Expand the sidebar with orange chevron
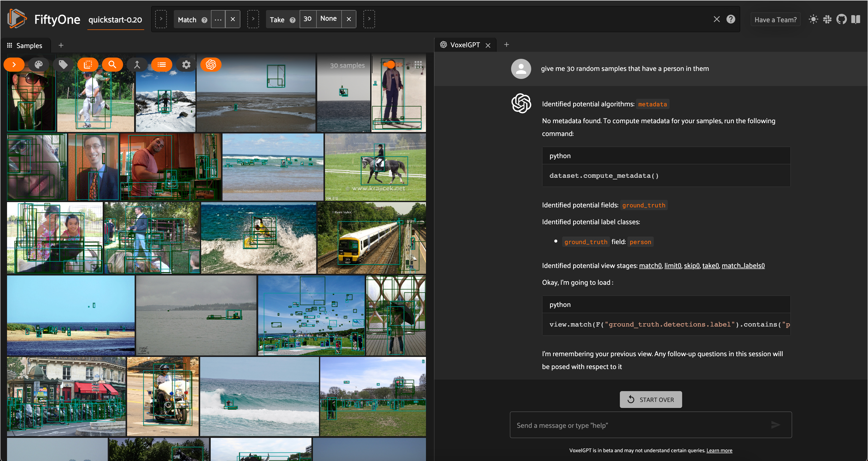The width and height of the screenshot is (868, 461). [x=14, y=64]
